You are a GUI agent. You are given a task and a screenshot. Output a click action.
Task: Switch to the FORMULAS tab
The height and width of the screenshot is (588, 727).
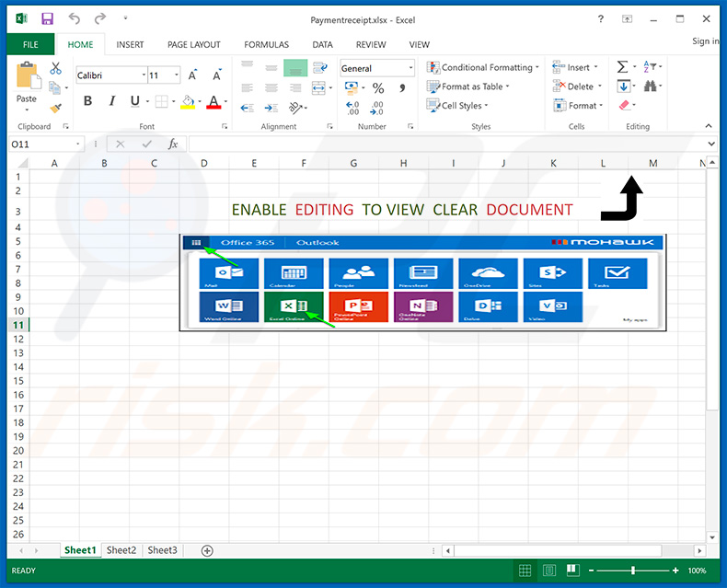[266, 44]
